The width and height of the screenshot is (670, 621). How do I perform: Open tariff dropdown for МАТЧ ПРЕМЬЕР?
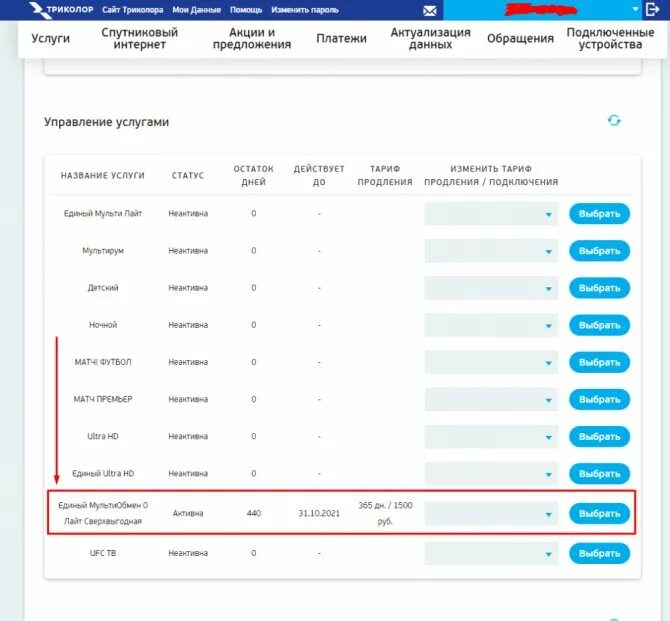[x=491, y=400]
